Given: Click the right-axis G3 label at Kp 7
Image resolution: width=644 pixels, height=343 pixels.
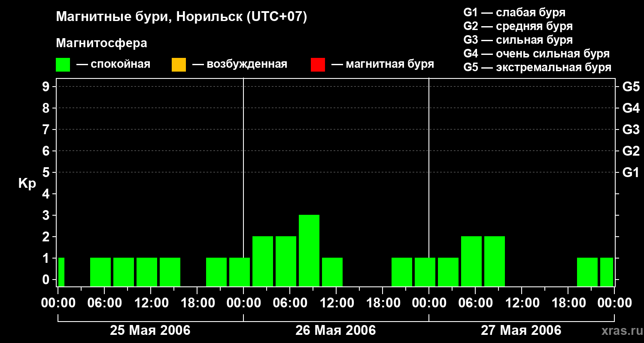Looking at the screenshot, I should click(x=631, y=129).
